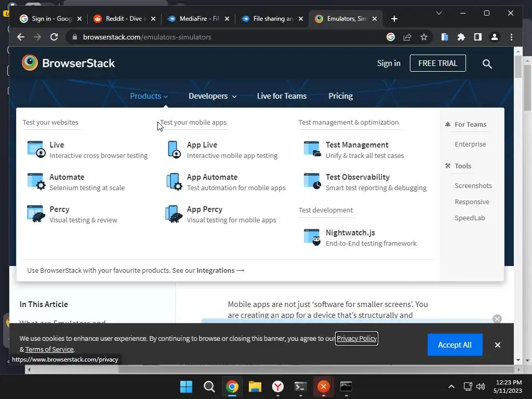The height and width of the screenshot is (399, 532).
Task: Open the Google icon in address bar
Action: (391, 37)
